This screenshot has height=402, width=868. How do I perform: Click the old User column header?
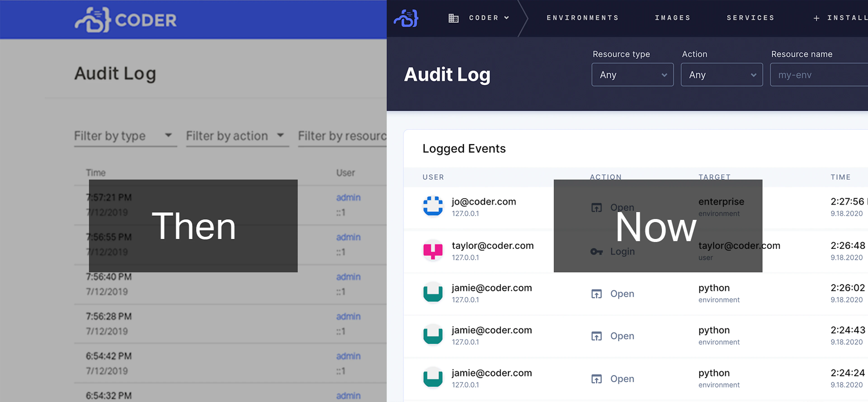coord(345,173)
